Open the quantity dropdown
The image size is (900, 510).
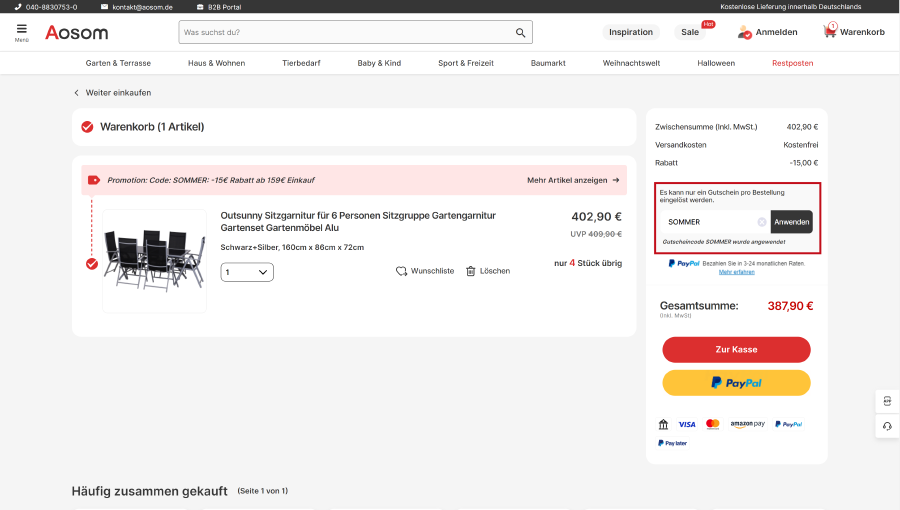pyautogui.click(x=247, y=272)
